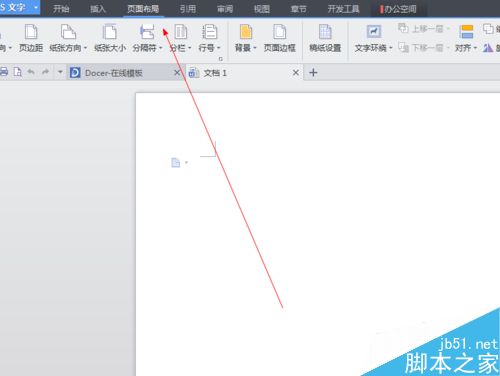
Task: Open the 页边距 (margins) tool
Action: click(31, 38)
